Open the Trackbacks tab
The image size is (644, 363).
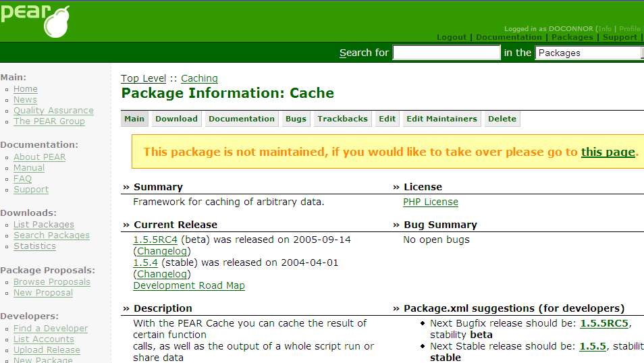pyautogui.click(x=342, y=119)
